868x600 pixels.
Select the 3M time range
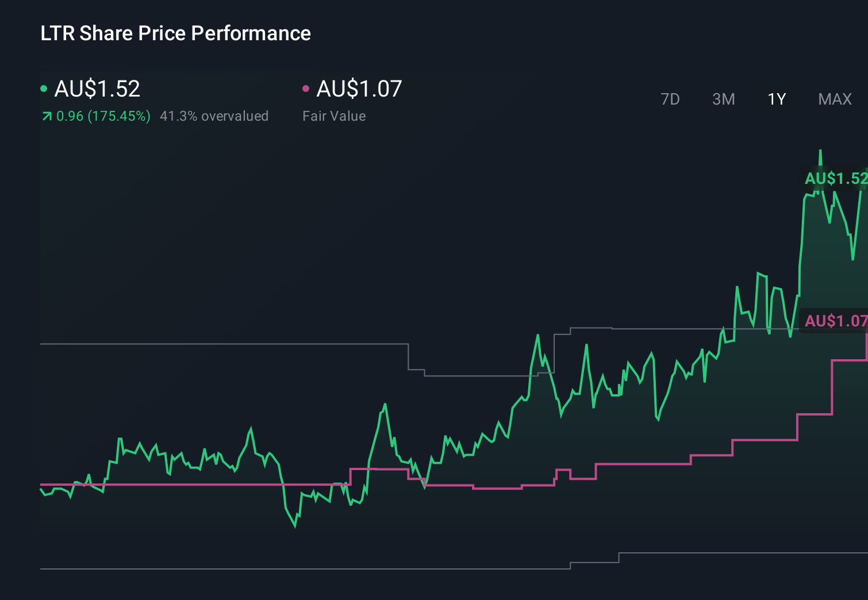click(723, 99)
